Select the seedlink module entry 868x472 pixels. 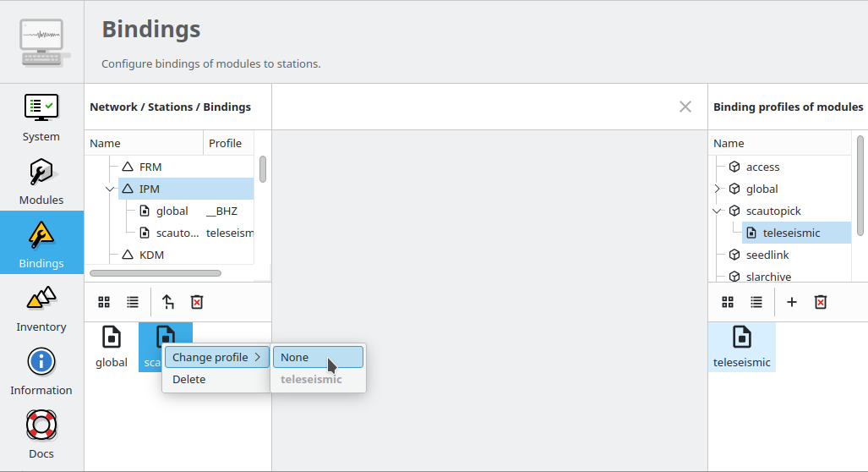point(767,255)
